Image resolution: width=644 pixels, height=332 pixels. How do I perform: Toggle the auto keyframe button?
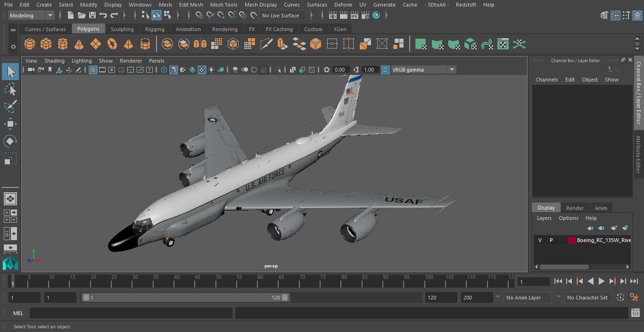(x=620, y=298)
